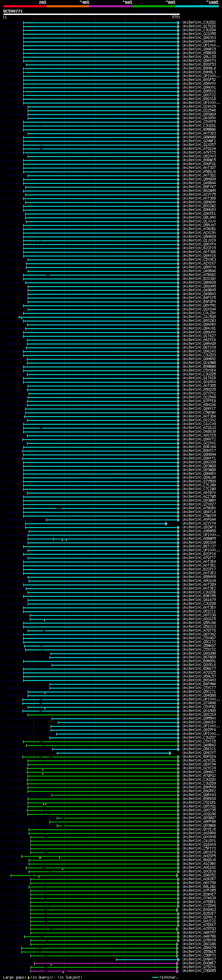Open hit UniRef100_Q1T6Z6
222x980 pixels.
tap(199, 26)
